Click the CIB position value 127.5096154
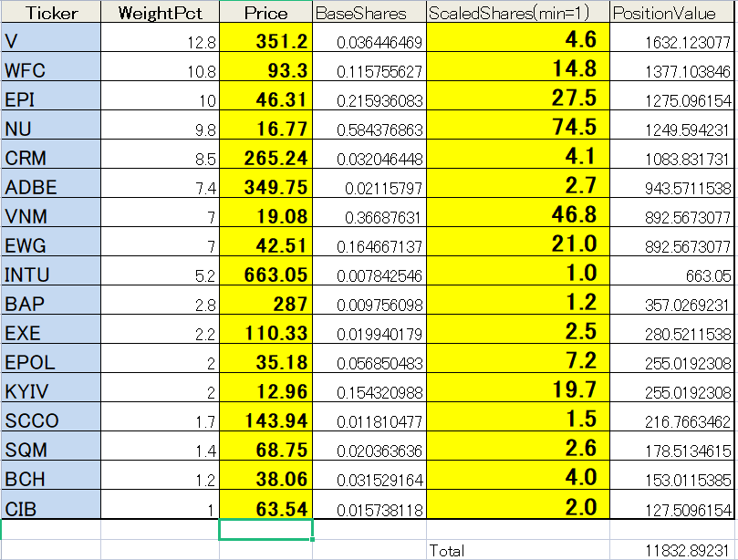The width and height of the screenshot is (738, 560). point(671,508)
